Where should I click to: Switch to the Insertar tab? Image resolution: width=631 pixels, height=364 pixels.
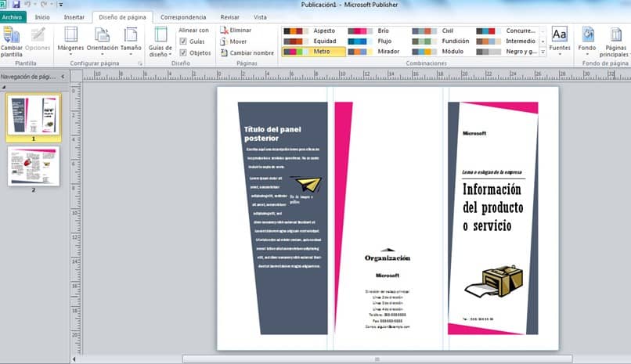click(74, 17)
